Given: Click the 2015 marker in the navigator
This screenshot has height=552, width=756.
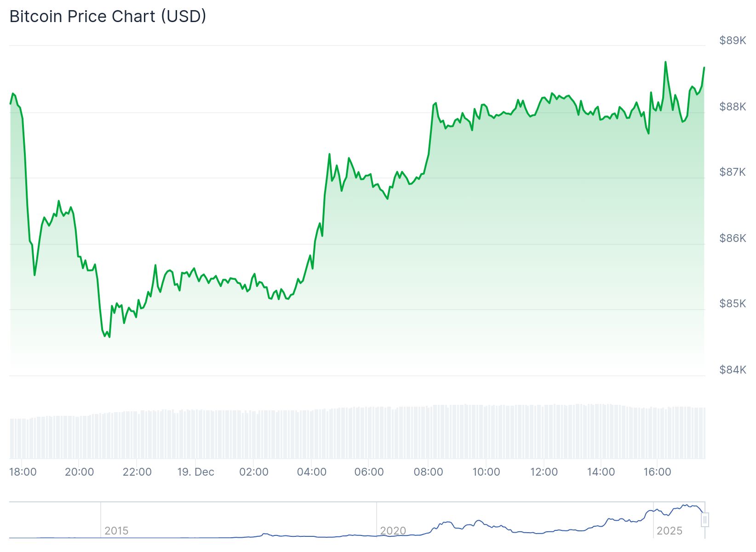Looking at the screenshot, I should (116, 530).
